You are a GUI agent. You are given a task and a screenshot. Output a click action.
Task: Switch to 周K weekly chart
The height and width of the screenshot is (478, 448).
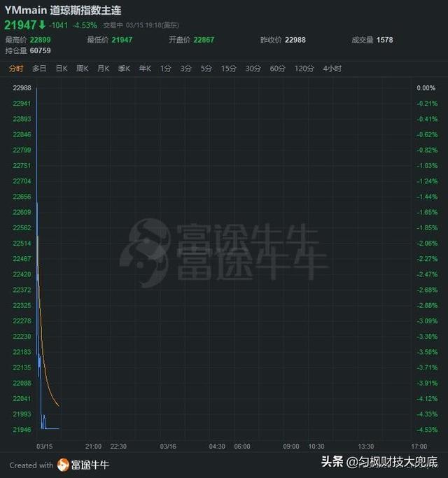(83, 69)
